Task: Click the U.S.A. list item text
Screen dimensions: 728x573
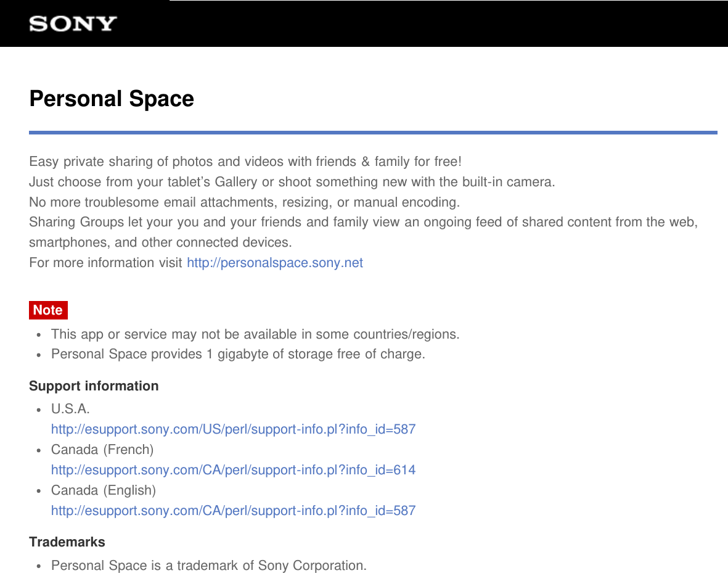Action: pyautogui.click(x=70, y=408)
